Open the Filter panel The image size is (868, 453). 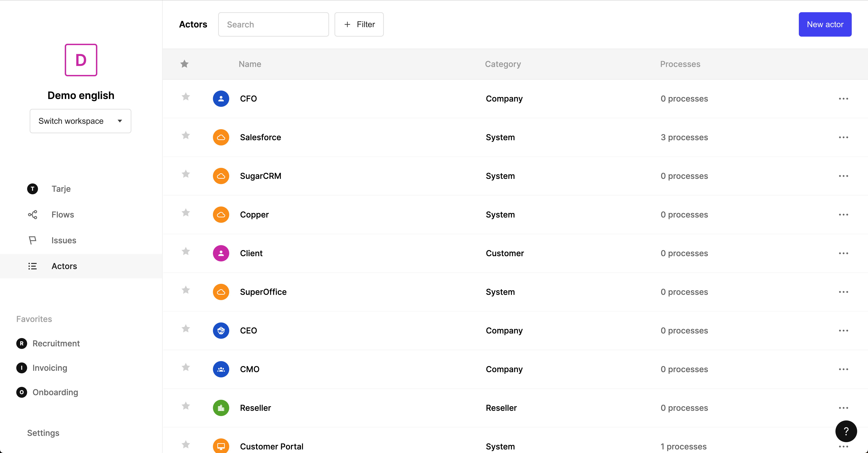pos(359,24)
